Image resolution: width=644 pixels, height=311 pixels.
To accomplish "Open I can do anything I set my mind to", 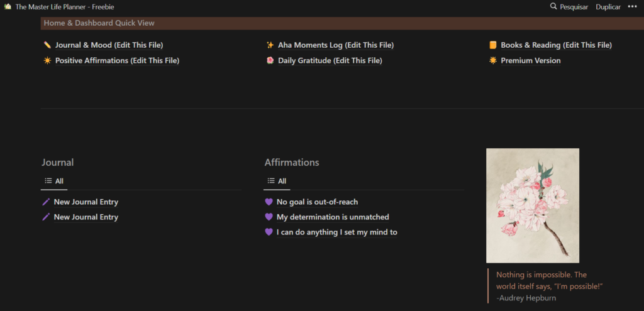I will pyautogui.click(x=336, y=232).
